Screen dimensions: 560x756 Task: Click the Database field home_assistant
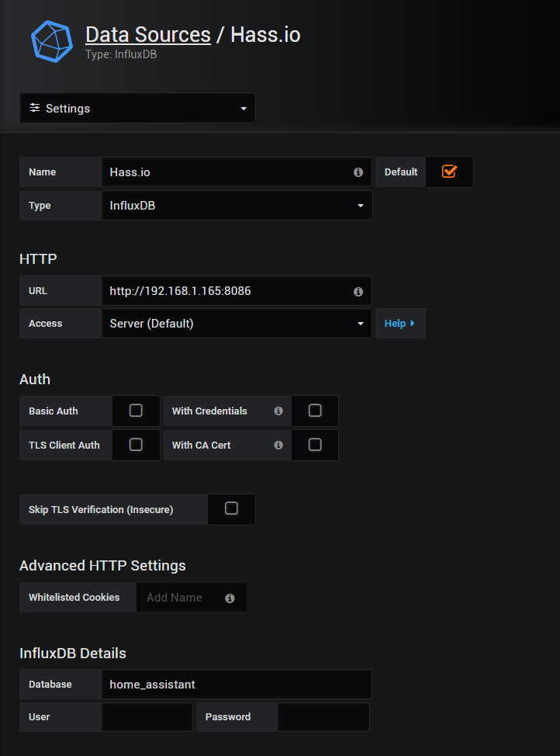pyautogui.click(x=237, y=684)
